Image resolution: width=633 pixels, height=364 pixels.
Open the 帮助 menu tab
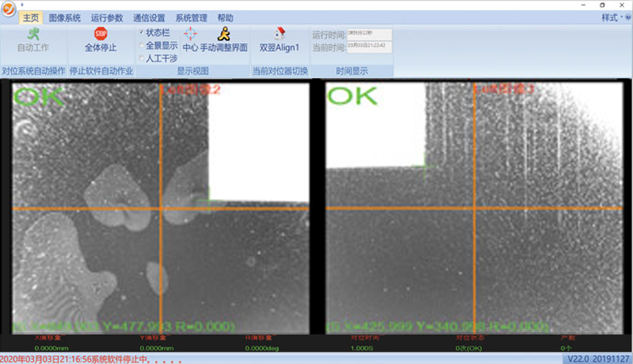(x=225, y=18)
